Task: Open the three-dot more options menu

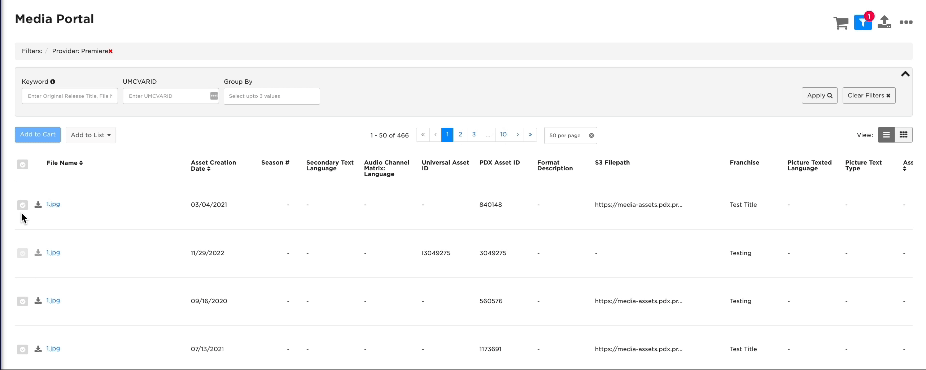Action: click(x=906, y=22)
